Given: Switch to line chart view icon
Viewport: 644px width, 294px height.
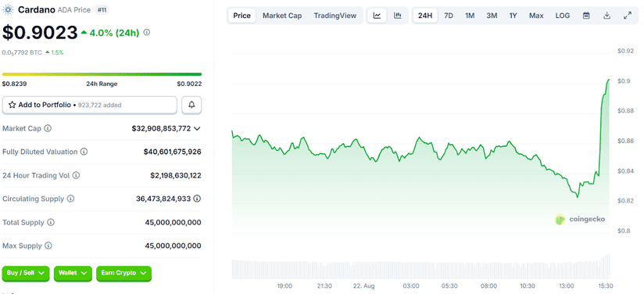Looking at the screenshot, I should [377, 16].
